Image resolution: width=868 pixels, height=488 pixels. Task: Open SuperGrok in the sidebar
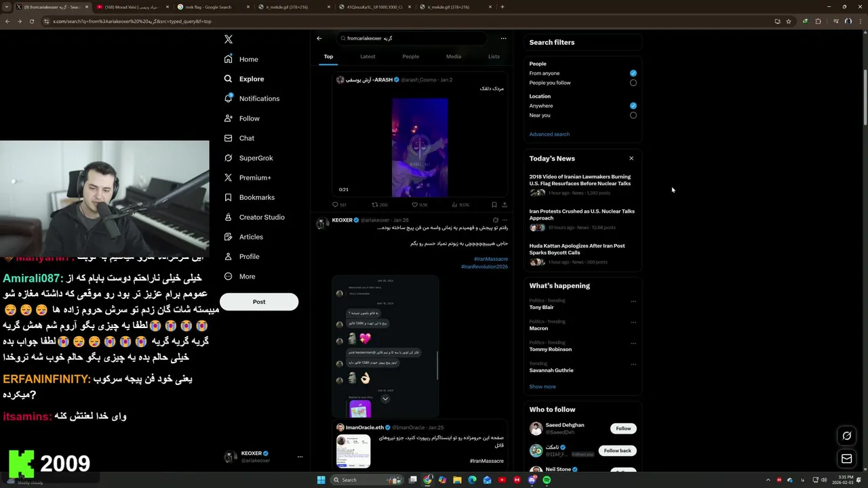pos(248,158)
